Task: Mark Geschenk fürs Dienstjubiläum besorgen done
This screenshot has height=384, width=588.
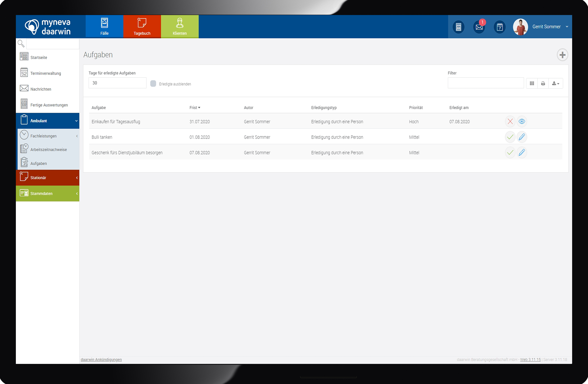Action: tap(510, 153)
